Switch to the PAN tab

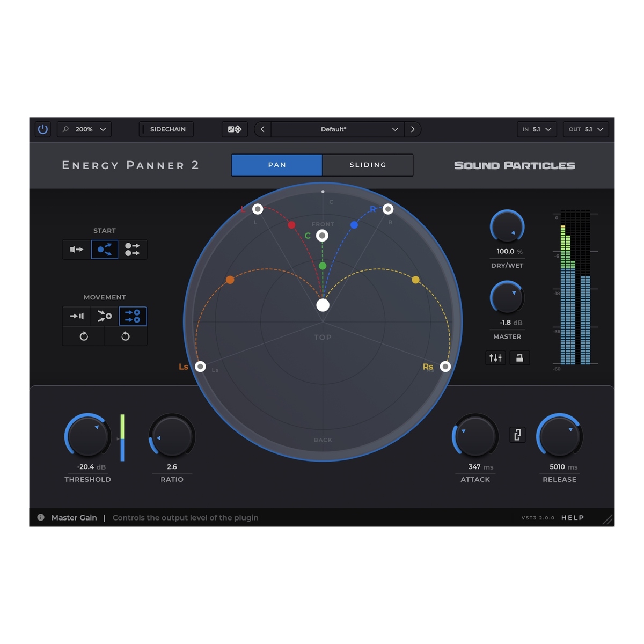(x=277, y=165)
